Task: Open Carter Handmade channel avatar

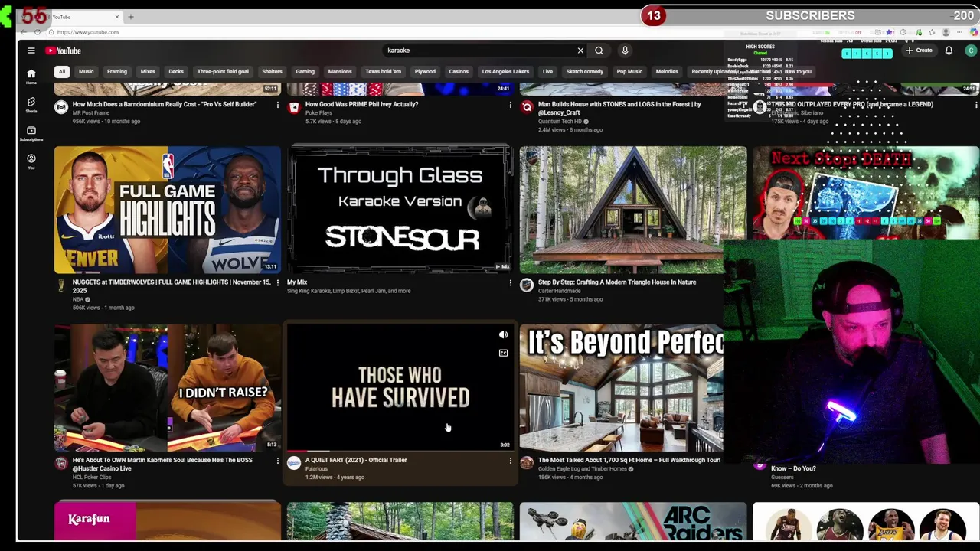Action: pos(527,285)
